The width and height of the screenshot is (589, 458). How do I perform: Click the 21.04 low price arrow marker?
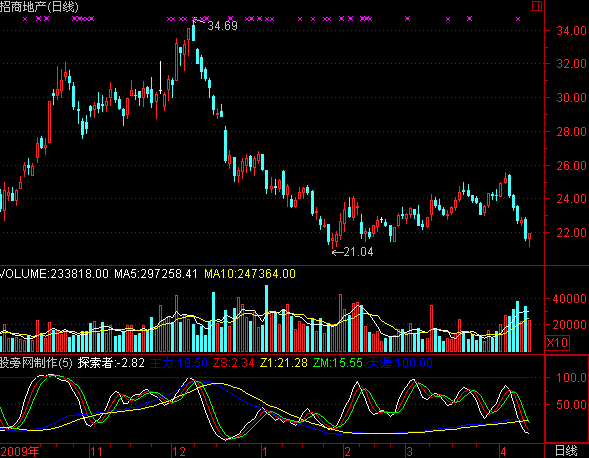352,252
